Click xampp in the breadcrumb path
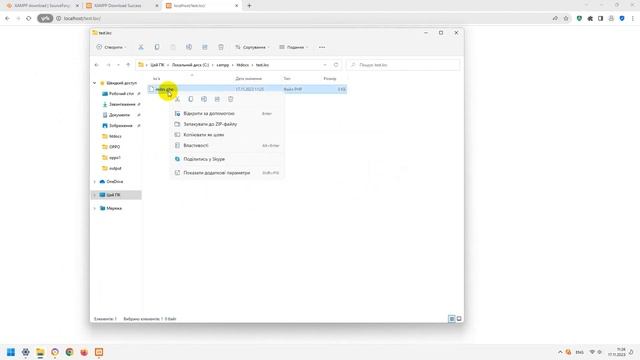This screenshot has height=360, width=640. [222, 65]
